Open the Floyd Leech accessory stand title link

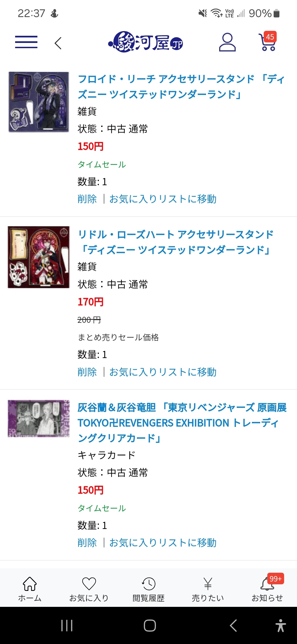pos(181,87)
